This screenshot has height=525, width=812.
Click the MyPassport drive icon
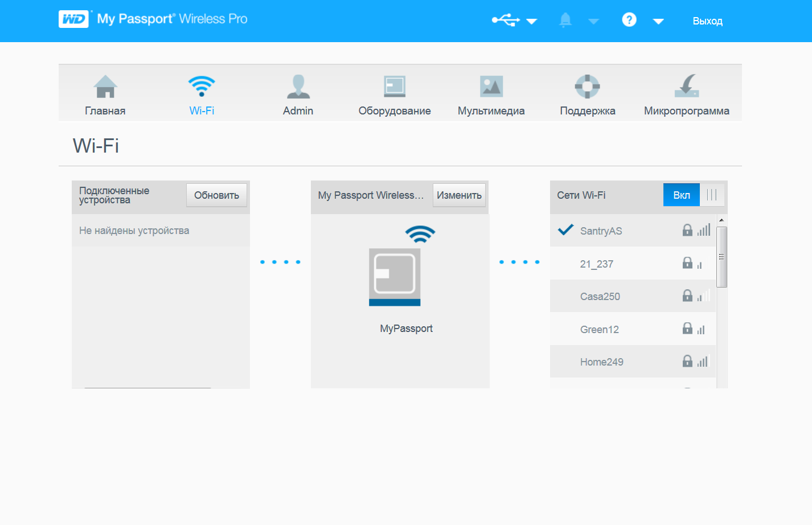pos(395,277)
